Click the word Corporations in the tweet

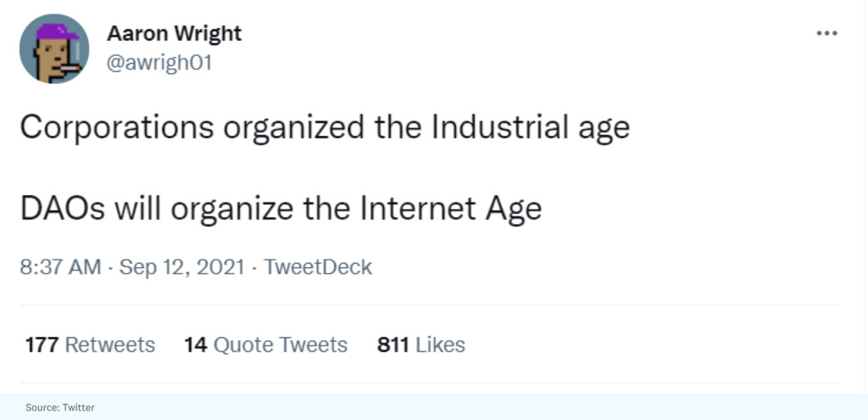(x=116, y=127)
